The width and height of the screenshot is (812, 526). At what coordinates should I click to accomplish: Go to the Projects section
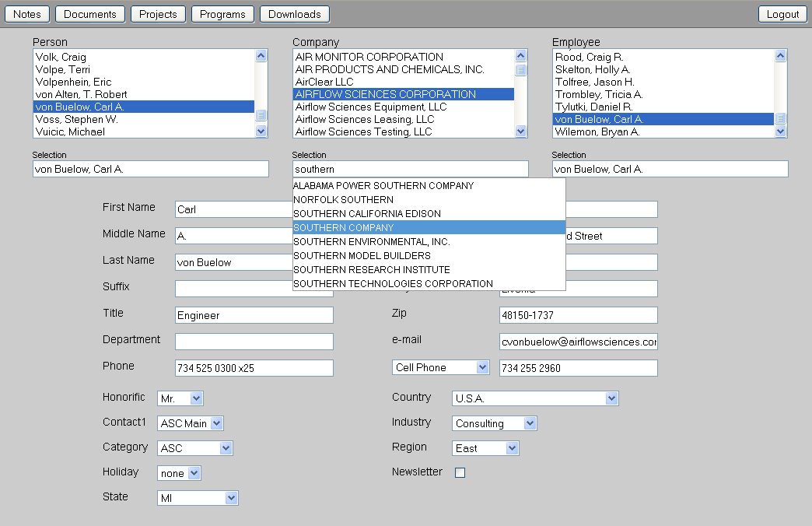pos(158,14)
